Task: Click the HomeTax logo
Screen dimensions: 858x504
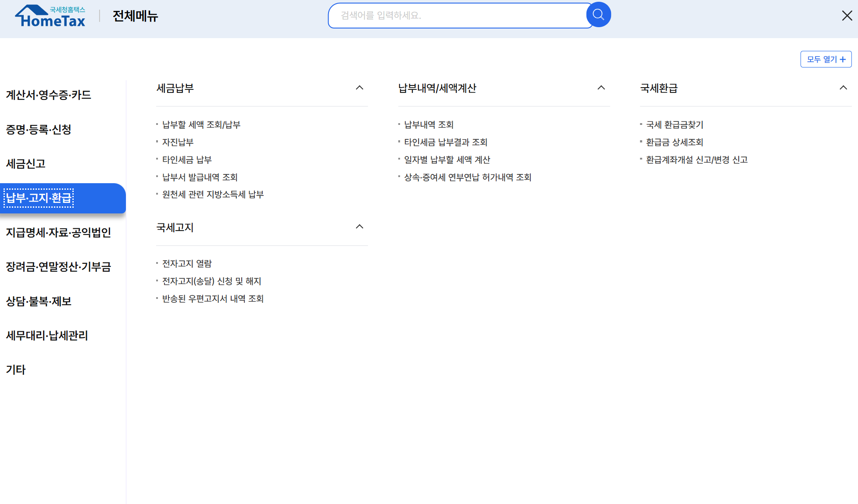Action: tap(50, 17)
